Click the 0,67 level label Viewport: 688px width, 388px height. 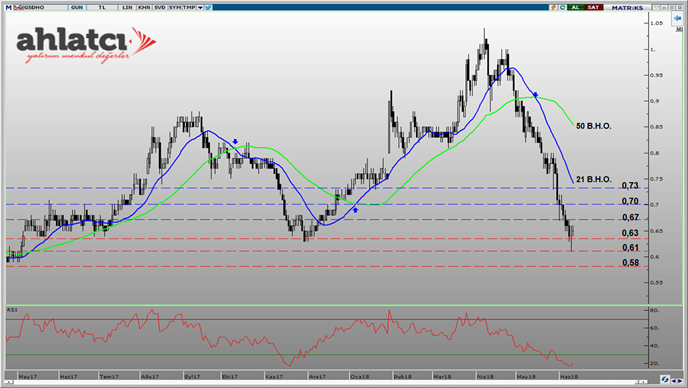[630, 217]
